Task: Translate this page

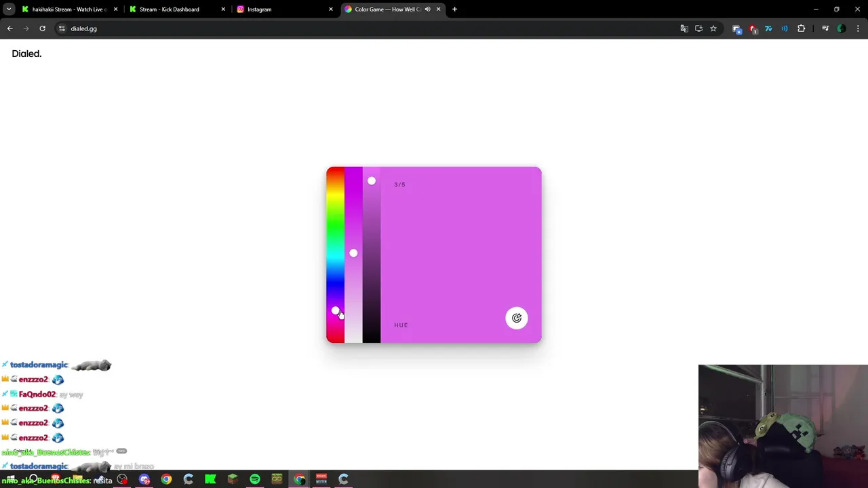Action: (x=684, y=28)
